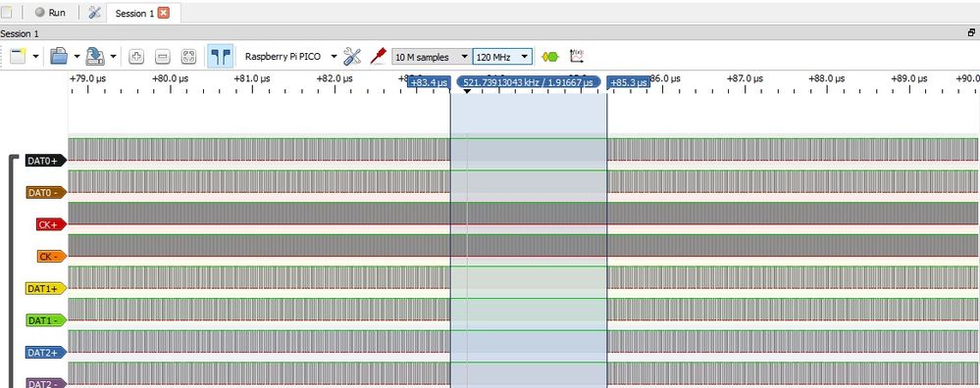
Task: Click the red probe channels icon
Action: tap(378, 57)
